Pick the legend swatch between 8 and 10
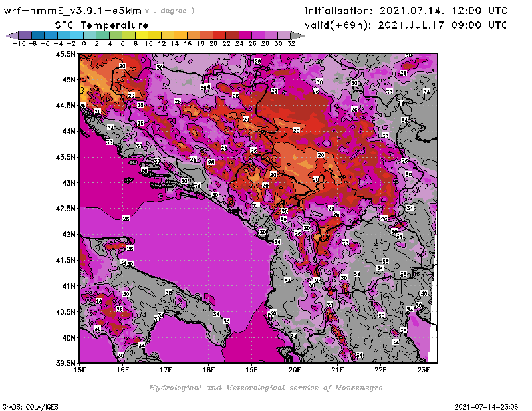Viewport: 532px width, 411px height. (x=142, y=35)
